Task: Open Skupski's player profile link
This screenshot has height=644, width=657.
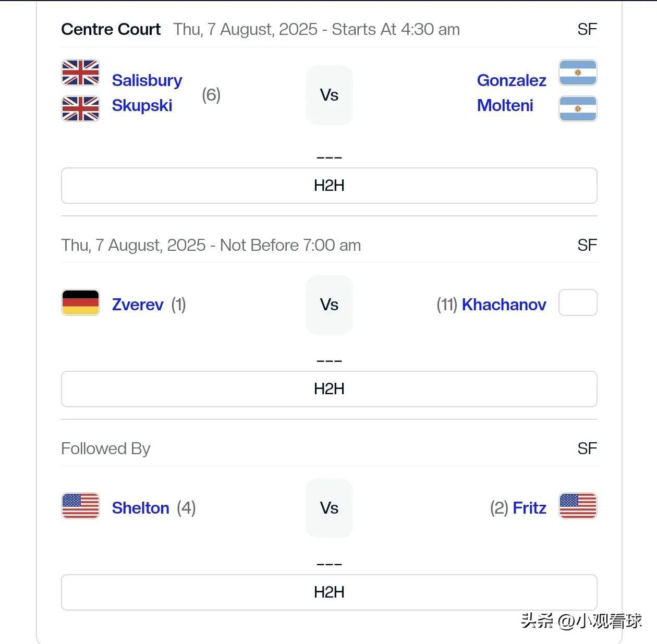Action: 142,105
